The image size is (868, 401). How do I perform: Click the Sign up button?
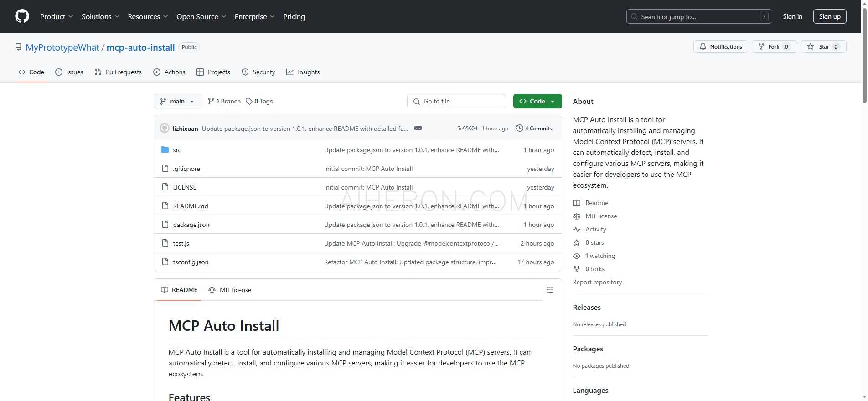coord(830,16)
